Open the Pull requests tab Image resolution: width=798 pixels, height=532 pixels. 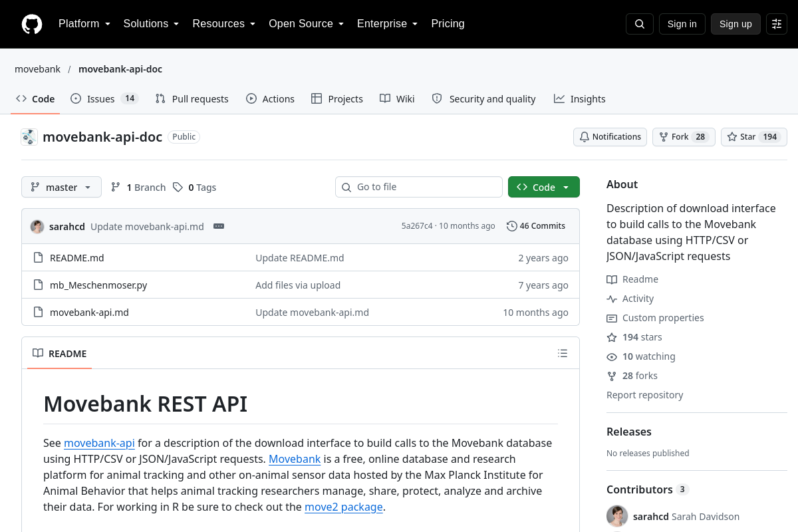pyautogui.click(x=192, y=98)
